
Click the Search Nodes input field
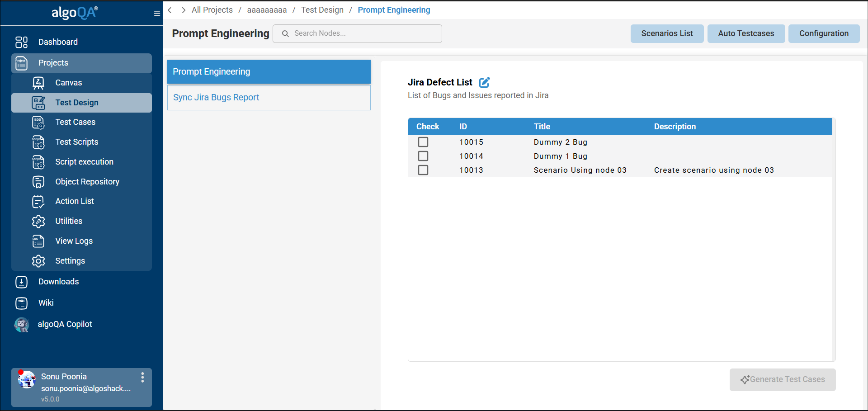tap(362, 33)
